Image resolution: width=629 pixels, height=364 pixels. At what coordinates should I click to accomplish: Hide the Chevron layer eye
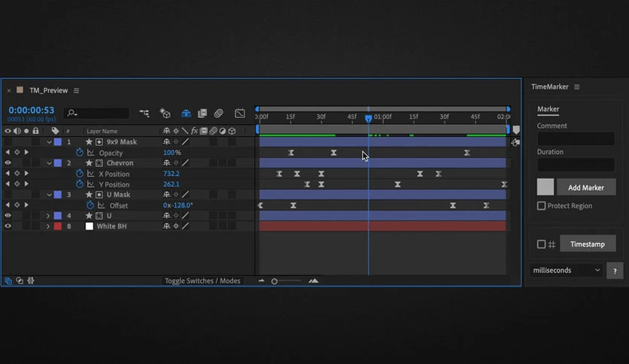[8, 162]
